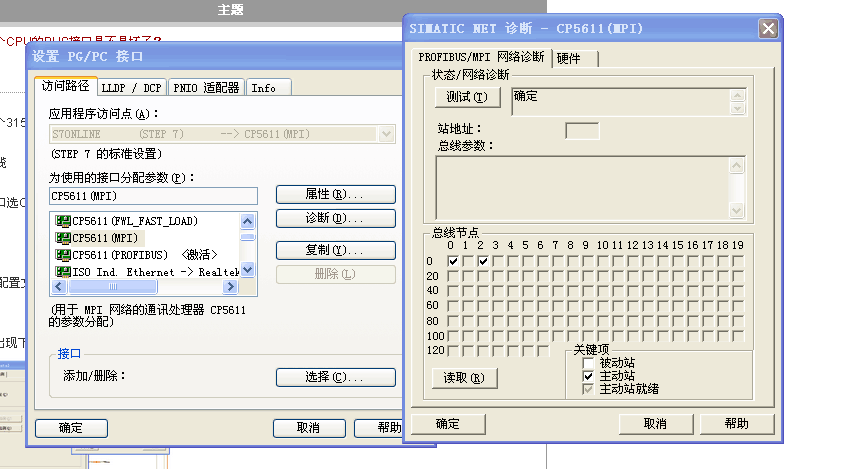Open the application access point dropdown
This screenshot has height=469, width=842.
pyautogui.click(x=386, y=134)
